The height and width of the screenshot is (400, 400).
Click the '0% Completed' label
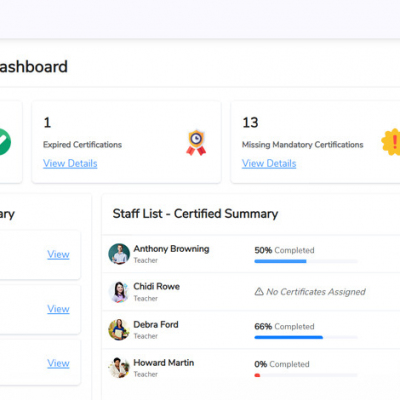pyautogui.click(x=282, y=364)
